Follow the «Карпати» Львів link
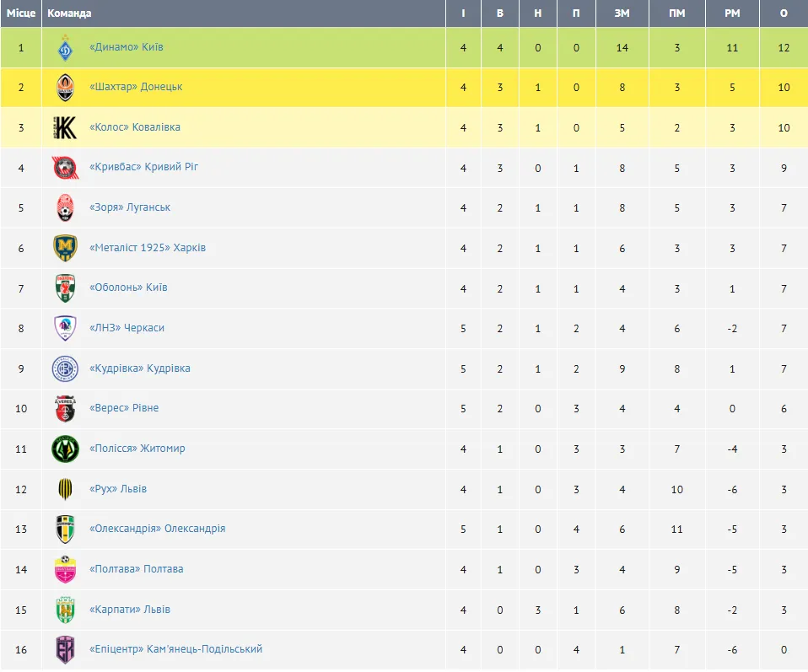Screen dimensions: 808x672 129,609
